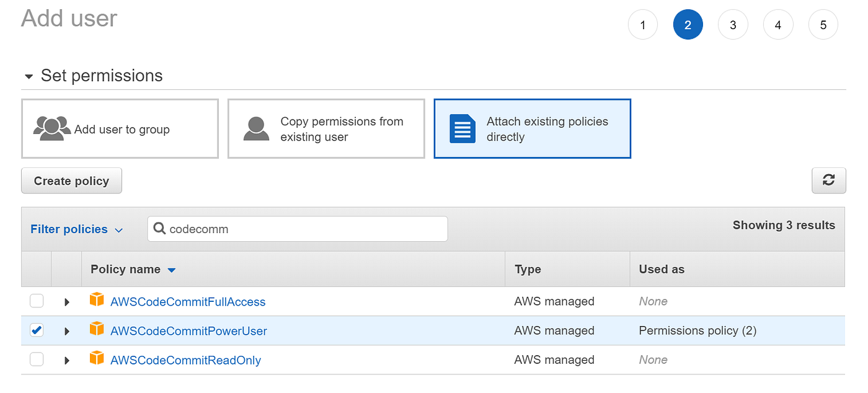Click the 'Showing 3 results' text
This screenshot has height=393, width=868.
coord(784,225)
